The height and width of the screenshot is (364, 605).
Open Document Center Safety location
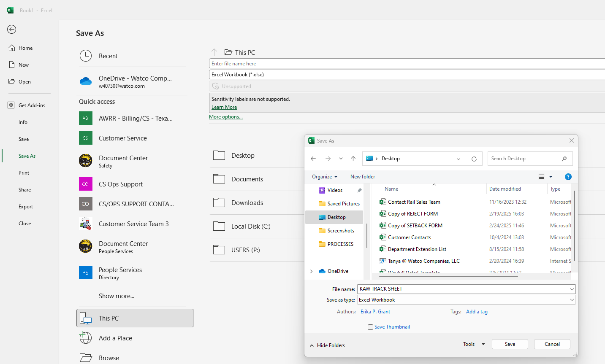(134, 161)
